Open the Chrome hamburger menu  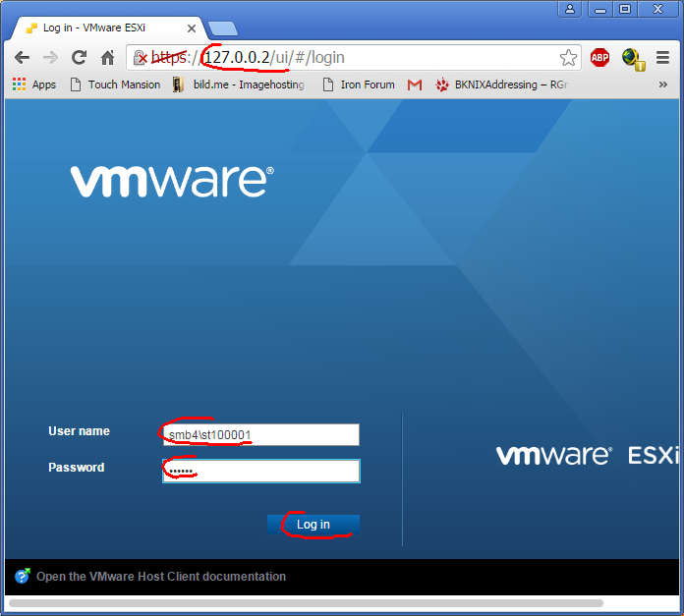click(x=663, y=58)
